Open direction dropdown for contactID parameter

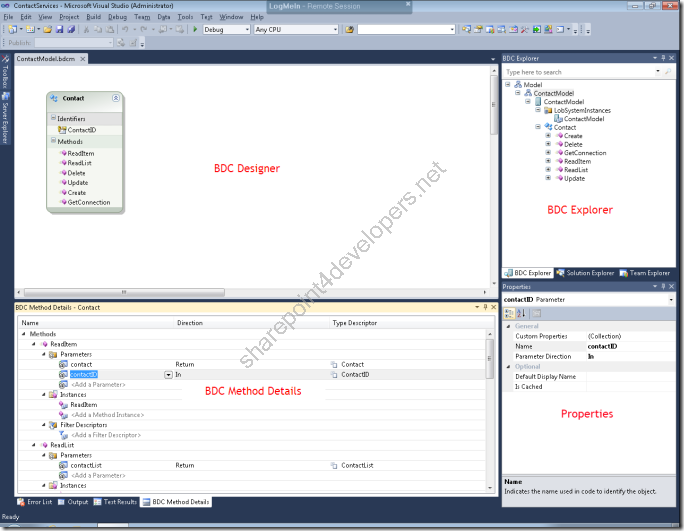click(168, 375)
